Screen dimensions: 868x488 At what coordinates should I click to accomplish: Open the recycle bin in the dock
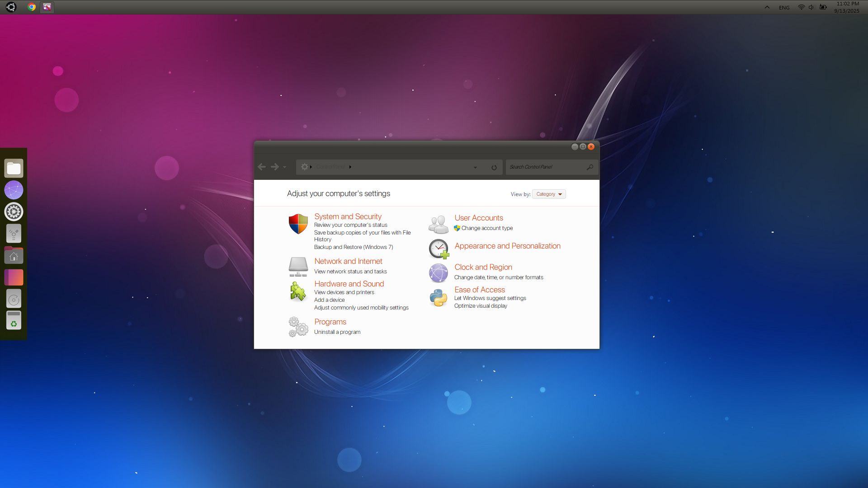tap(14, 320)
